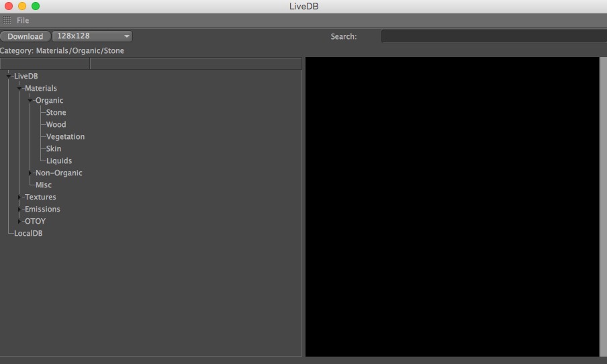The image size is (607, 364).
Task: Collapse the Organic tree node
Action: click(30, 100)
